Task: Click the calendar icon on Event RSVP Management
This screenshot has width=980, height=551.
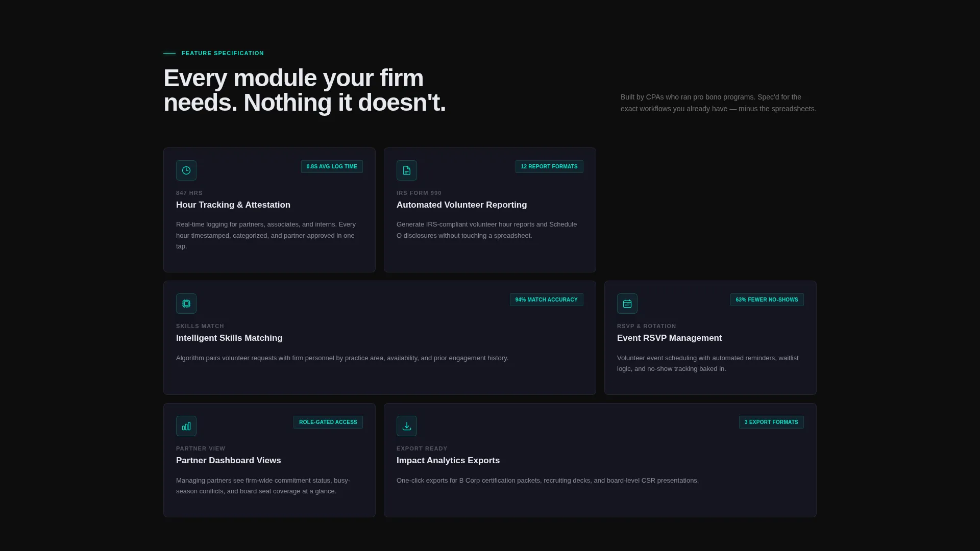Action: coord(627,304)
